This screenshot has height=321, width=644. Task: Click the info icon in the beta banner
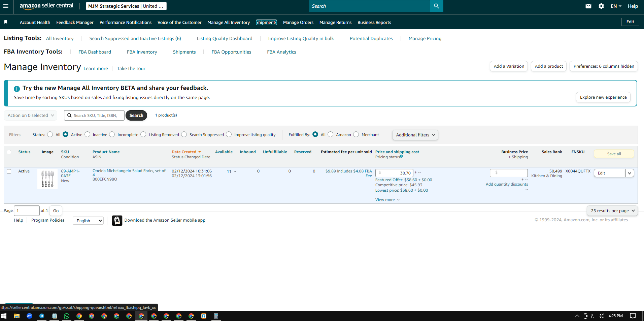coord(16,89)
